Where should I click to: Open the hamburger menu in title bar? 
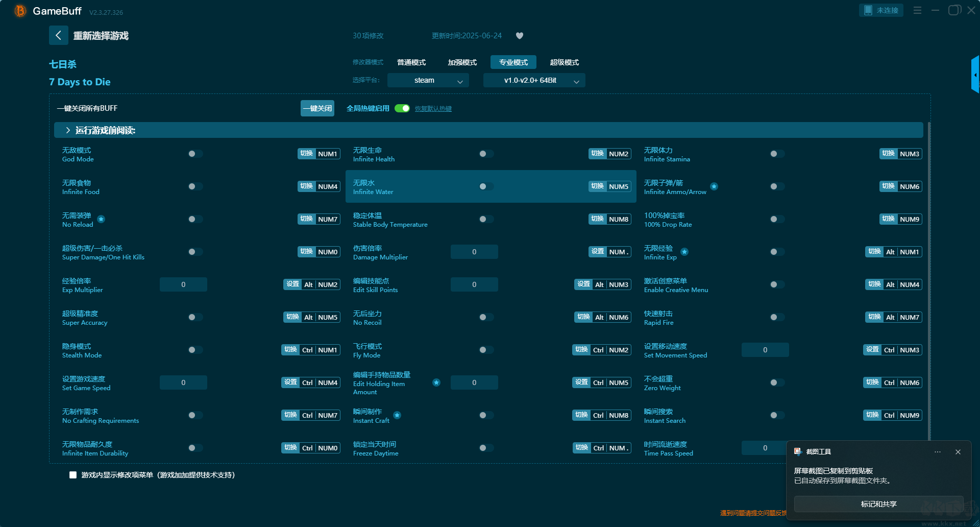coord(917,10)
